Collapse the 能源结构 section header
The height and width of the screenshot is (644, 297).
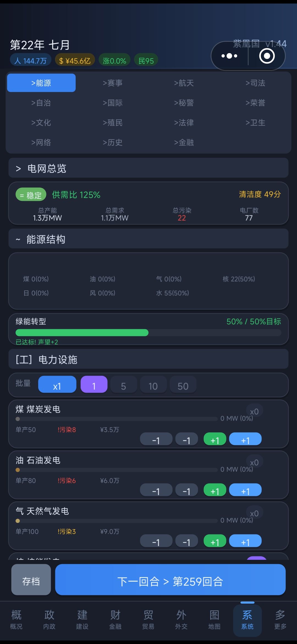click(x=148, y=239)
